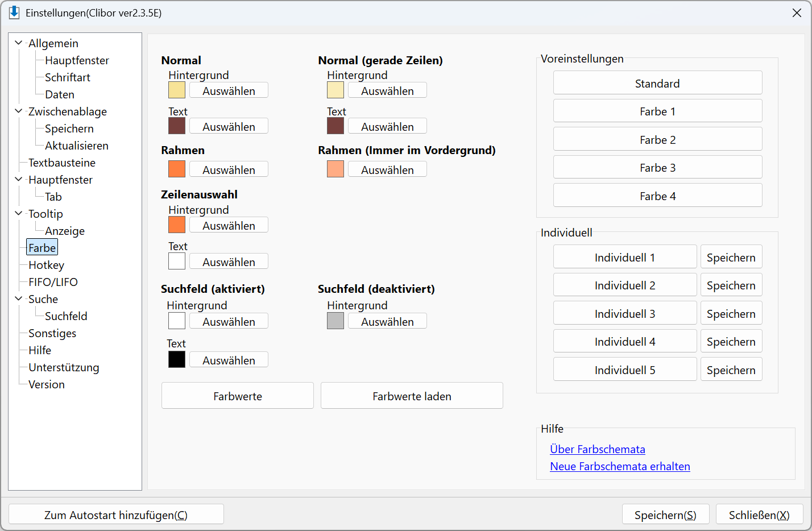Choose Normal Hintergrund color via Auswählen
Screen dimensions: 812x531
pos(229,90)
